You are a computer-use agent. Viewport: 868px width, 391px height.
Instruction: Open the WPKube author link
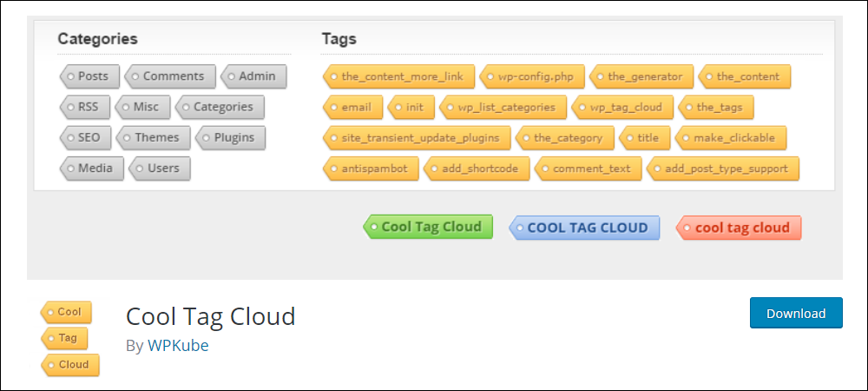(x=178, y=346)
